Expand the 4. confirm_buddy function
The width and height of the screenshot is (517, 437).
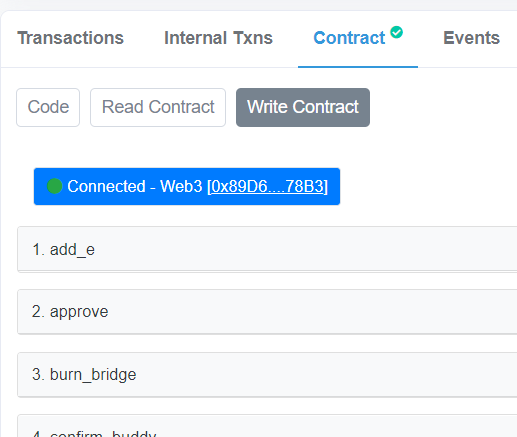point(267,426)
